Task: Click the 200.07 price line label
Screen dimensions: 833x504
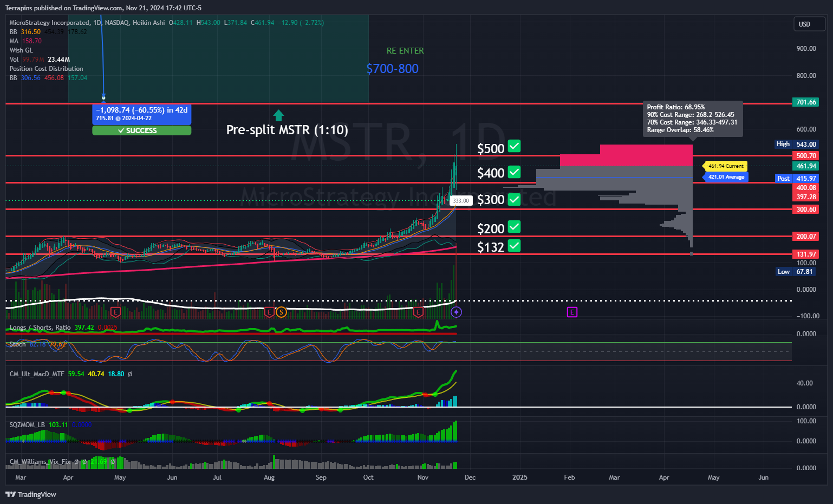Action: pyautogui.click(x=806, y=237)
